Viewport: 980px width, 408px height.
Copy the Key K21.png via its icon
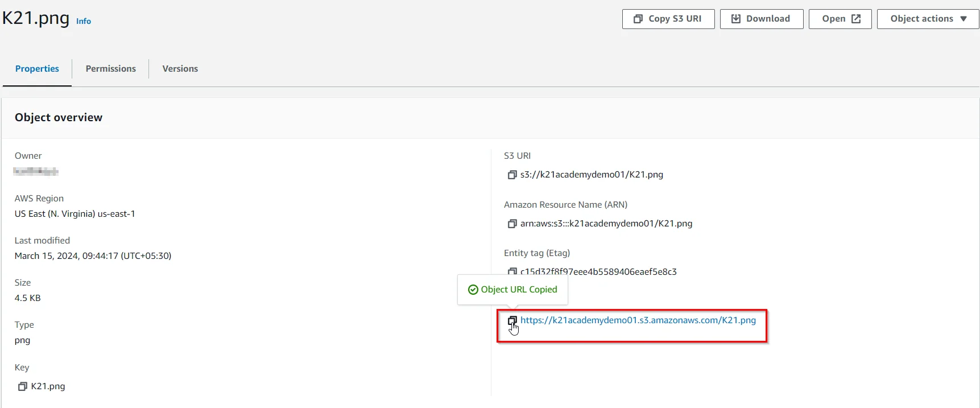[23, 386]
